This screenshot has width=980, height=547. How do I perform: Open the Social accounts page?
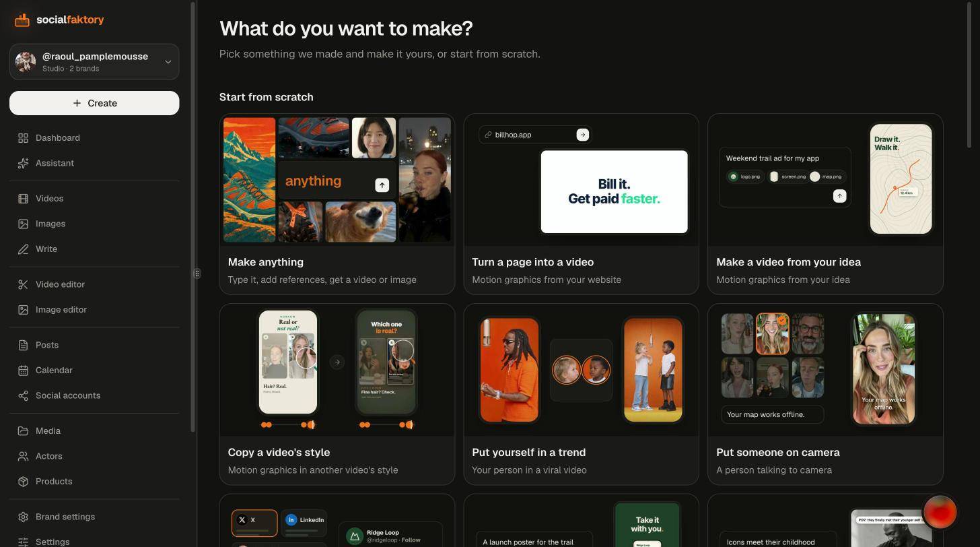pos(94,395)
